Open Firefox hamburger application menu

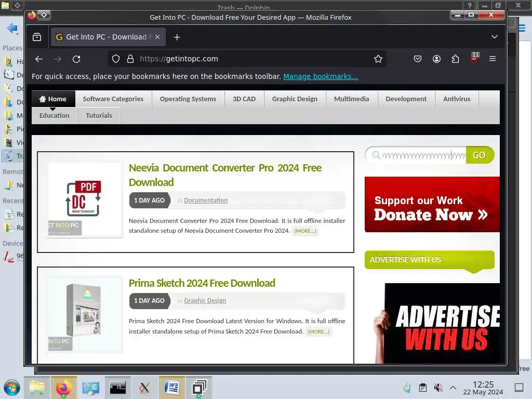(493, 59)
